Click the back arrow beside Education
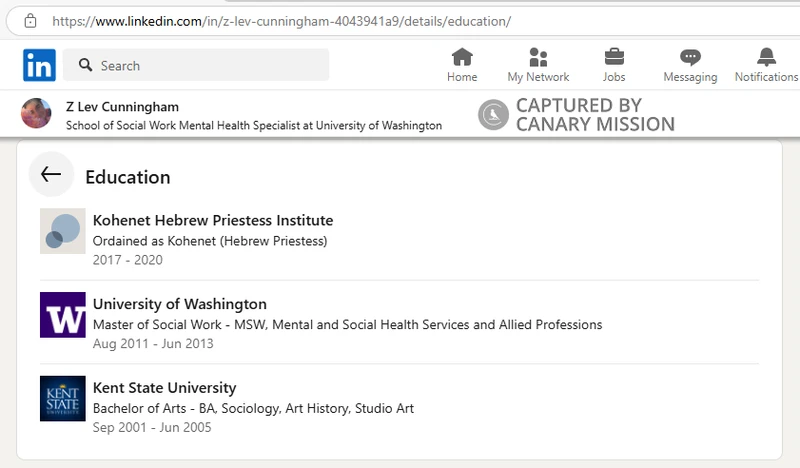Image resolution: width=800 pixels, height=468 pixels. pos(51,174)
